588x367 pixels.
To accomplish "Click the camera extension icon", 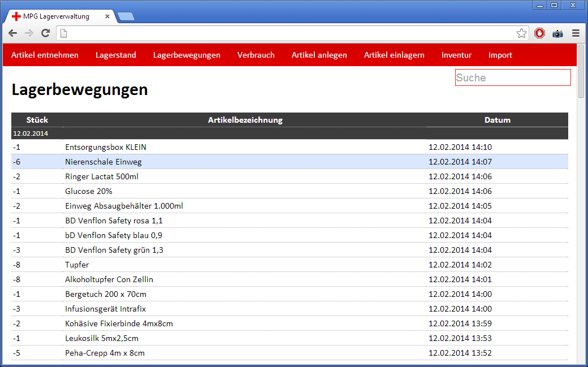I will pos(557,33).
